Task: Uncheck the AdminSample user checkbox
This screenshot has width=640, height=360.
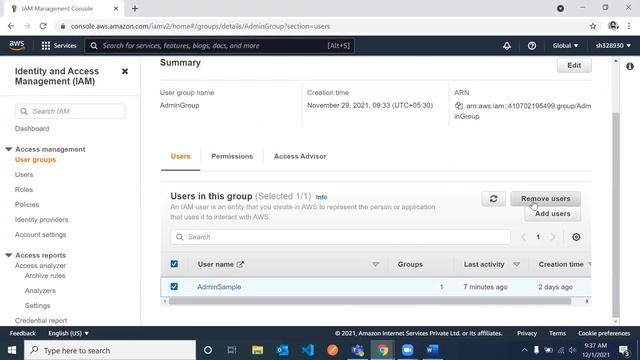Action: click(174, 287)
